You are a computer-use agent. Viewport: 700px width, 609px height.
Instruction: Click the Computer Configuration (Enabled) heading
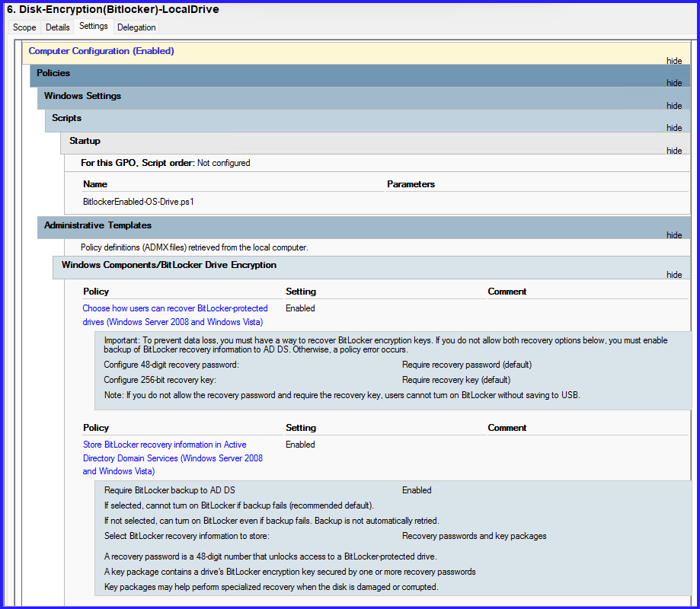point(101,51)
